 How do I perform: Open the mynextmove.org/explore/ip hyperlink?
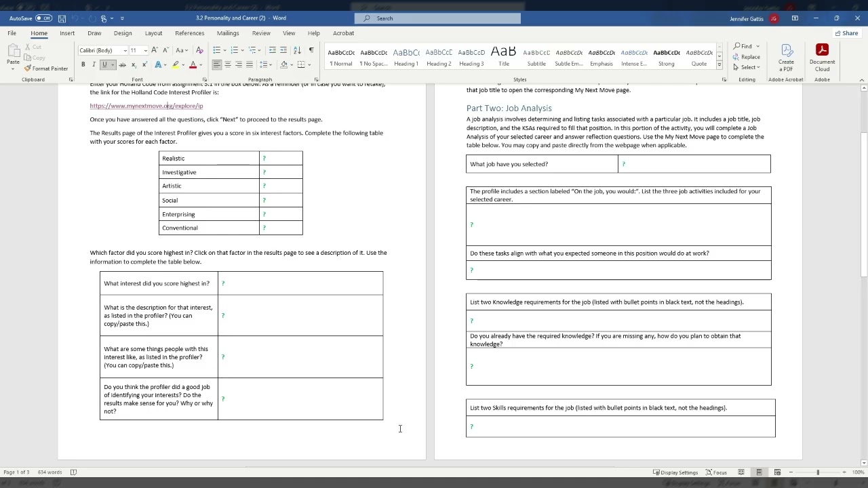[x=146, y=106]
